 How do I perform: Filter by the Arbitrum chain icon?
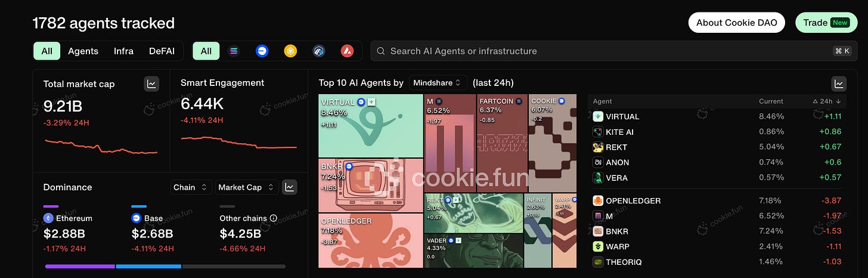[319, 51]
